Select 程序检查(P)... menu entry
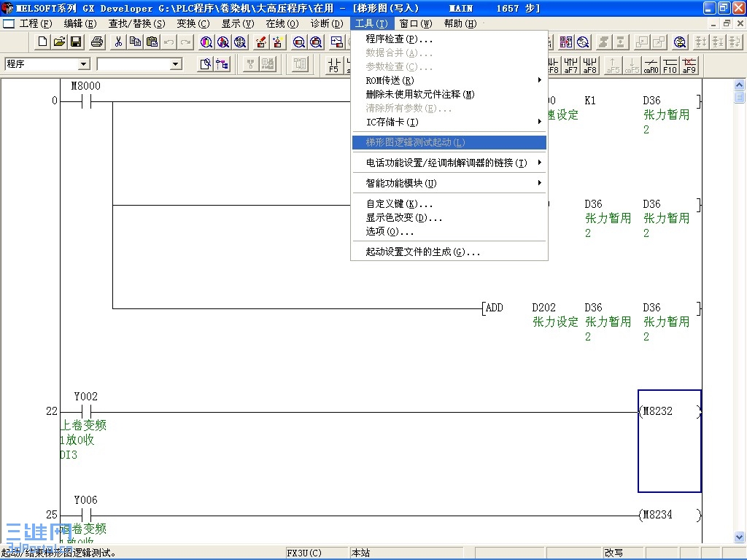The width and height of the screenshot is (747, 560). coord(449,39)
